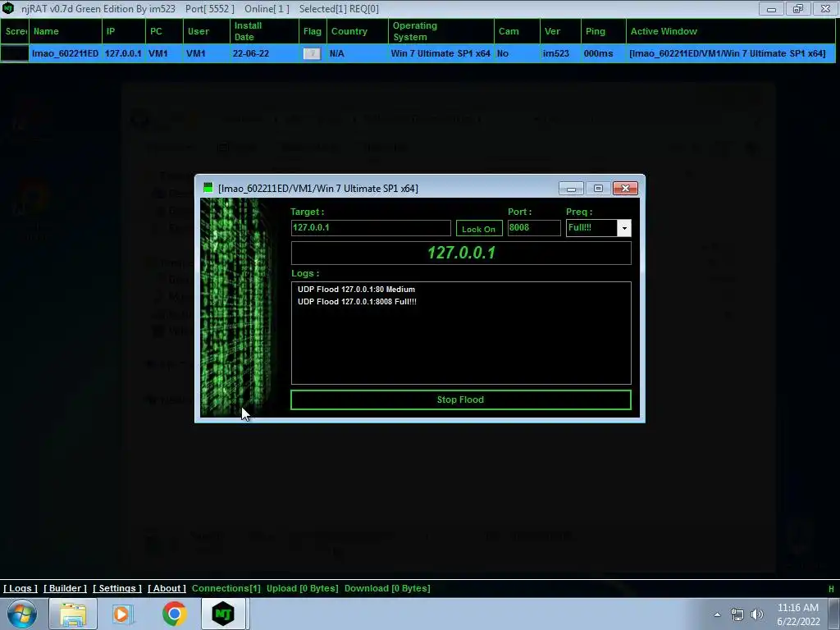Maximize the flood dialog window
This screenshot has height=630, width=840.
click(598, 188)
